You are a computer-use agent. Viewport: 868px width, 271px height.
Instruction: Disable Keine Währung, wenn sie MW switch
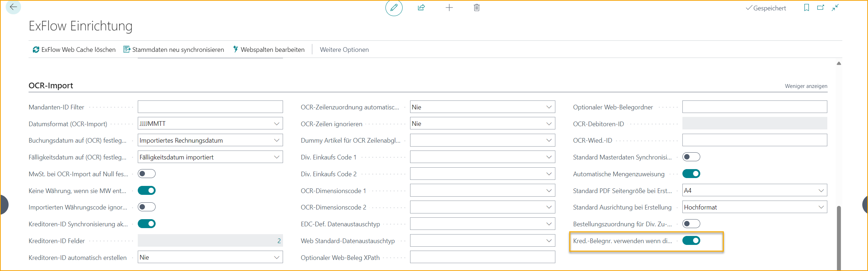click(147, 191)
